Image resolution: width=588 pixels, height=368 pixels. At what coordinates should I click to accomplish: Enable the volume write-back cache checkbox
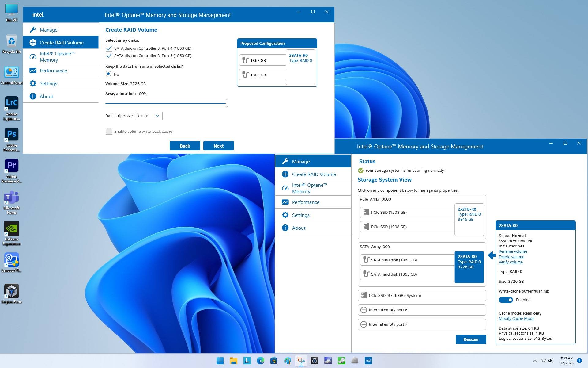coord(109,131)
